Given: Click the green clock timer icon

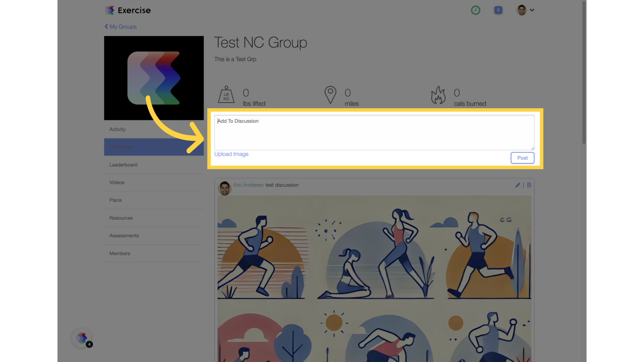Looking at the screenshot, I should pyautogui.click(x=475, y=10).
